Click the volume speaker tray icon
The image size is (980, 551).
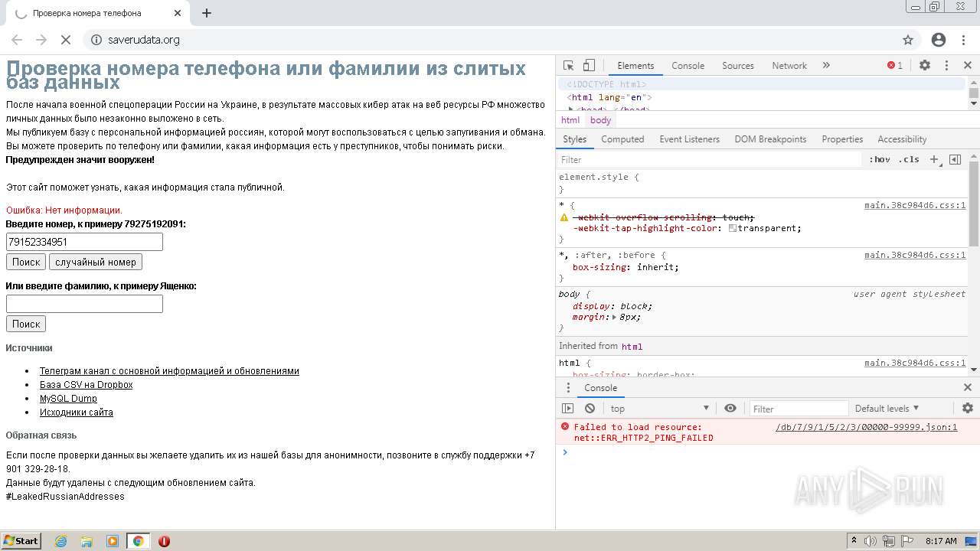[870, 541]
